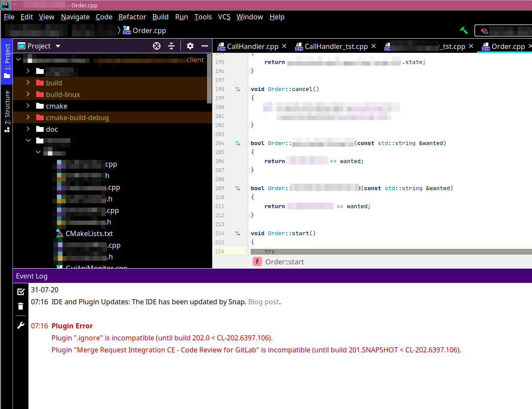Open Project panel gear settings
Screen dimensions: 532x409
pos(190,46)
